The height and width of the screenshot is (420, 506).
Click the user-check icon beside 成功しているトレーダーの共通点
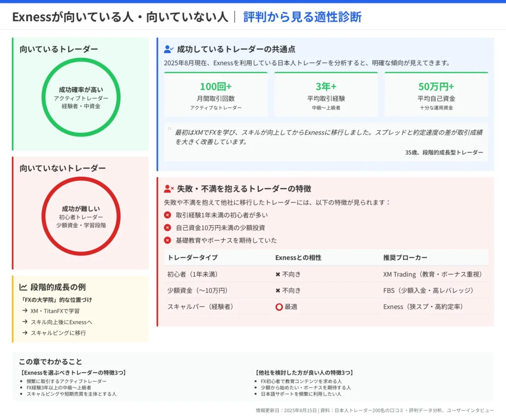169,49
